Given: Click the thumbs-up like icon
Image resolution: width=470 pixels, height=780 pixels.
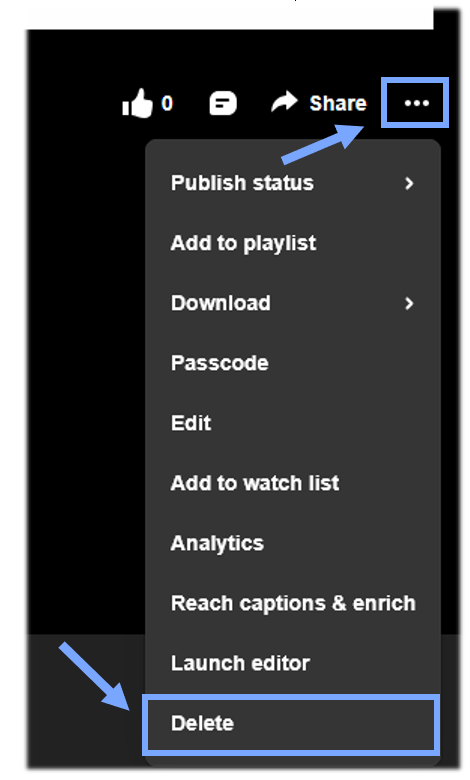Looking at the screenshot, I should (x=137, y=103).
